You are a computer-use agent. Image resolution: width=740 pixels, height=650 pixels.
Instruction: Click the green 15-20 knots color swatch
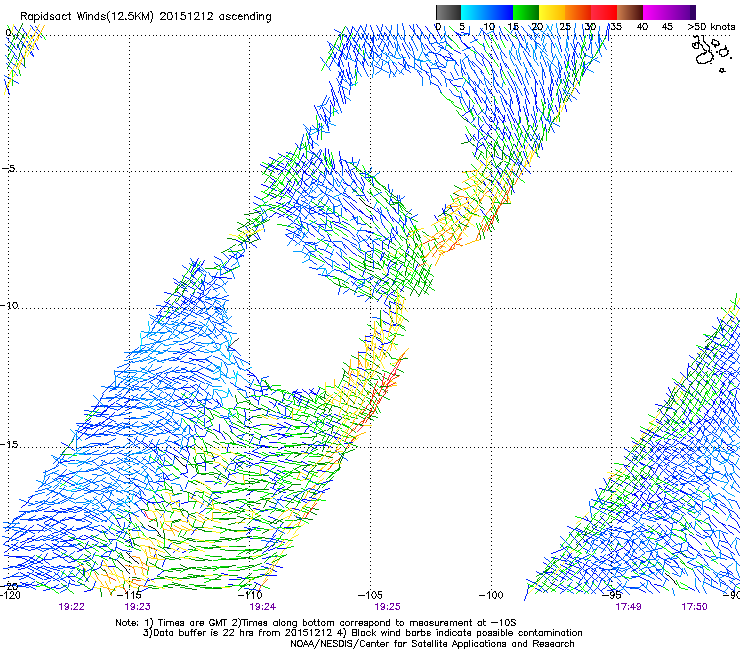tap(526, 12)
